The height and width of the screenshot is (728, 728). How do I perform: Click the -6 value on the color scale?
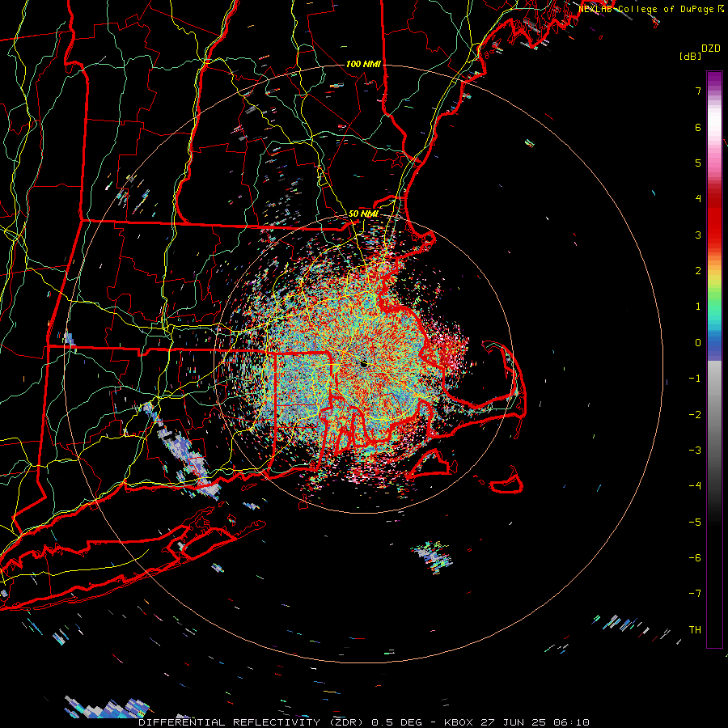pos(695,558)
